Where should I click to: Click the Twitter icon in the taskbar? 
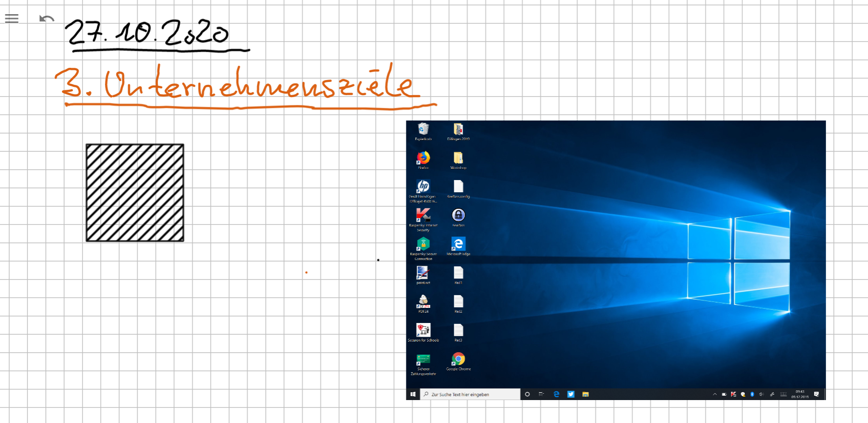tap(571, 394)
